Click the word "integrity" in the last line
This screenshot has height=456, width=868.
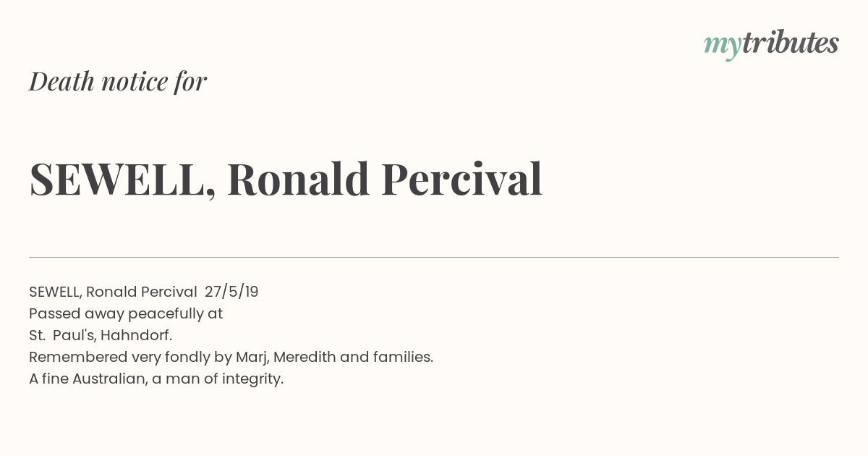250,379
